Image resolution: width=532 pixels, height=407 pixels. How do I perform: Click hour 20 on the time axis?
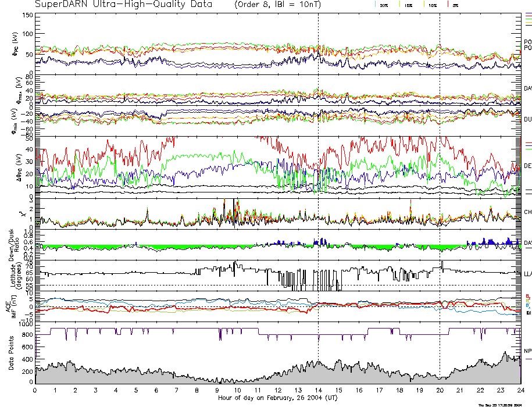pyautogui.click(x=440, y=390)
